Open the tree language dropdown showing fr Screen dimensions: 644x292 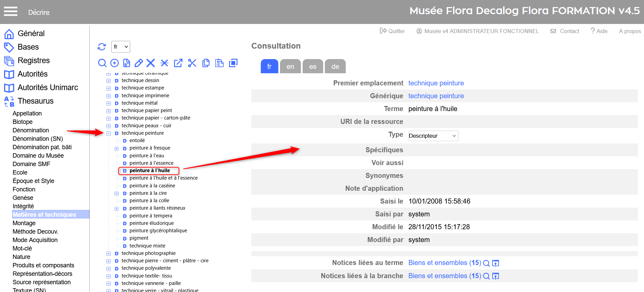(x=120, y=47)
